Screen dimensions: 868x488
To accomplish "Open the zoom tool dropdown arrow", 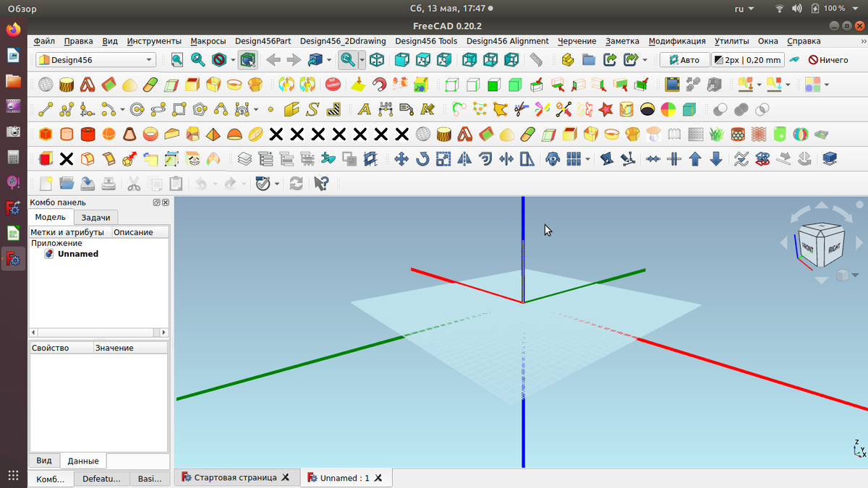I will point(362,60).
